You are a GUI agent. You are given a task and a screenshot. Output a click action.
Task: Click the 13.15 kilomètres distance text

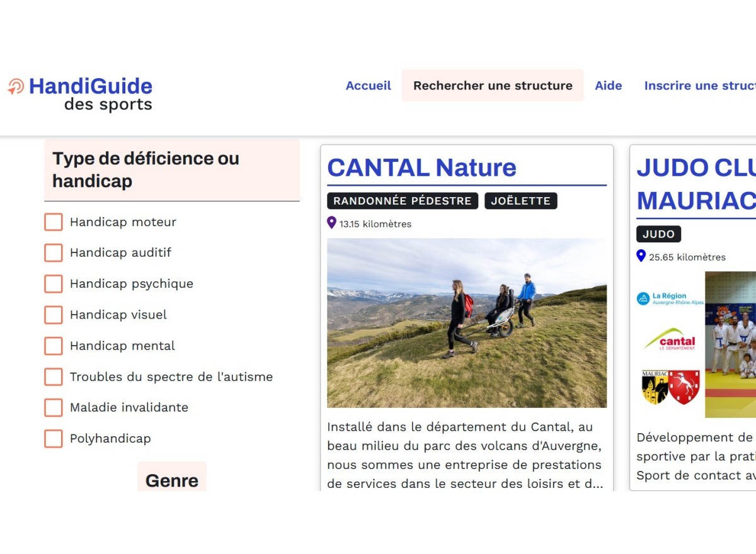click(375, 224)
